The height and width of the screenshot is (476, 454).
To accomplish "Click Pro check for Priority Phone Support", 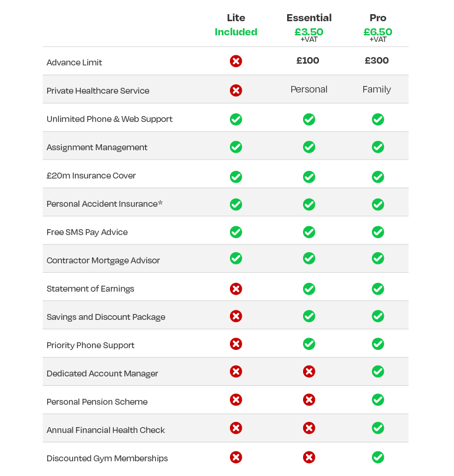I will [378, 344].
